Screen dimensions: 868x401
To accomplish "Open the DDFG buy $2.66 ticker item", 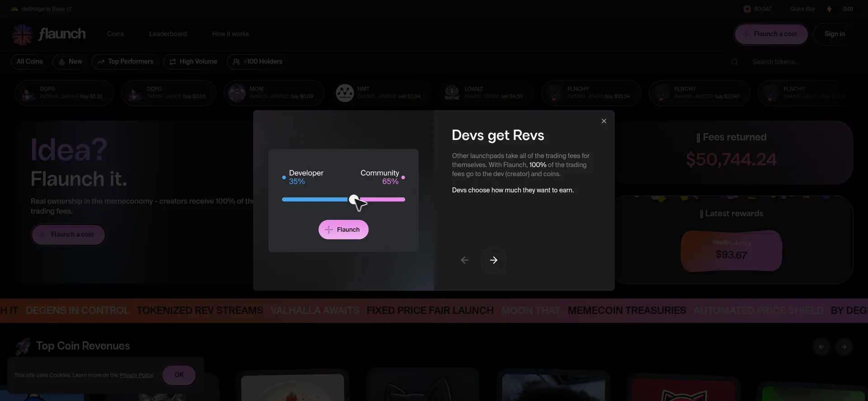I will [169, 93].
